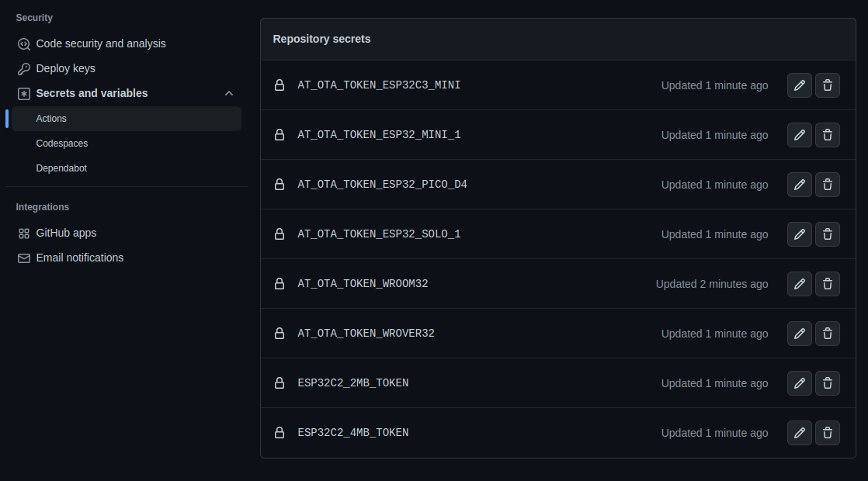Click the Email notifications envelope icon

click(x=23, y=257)
